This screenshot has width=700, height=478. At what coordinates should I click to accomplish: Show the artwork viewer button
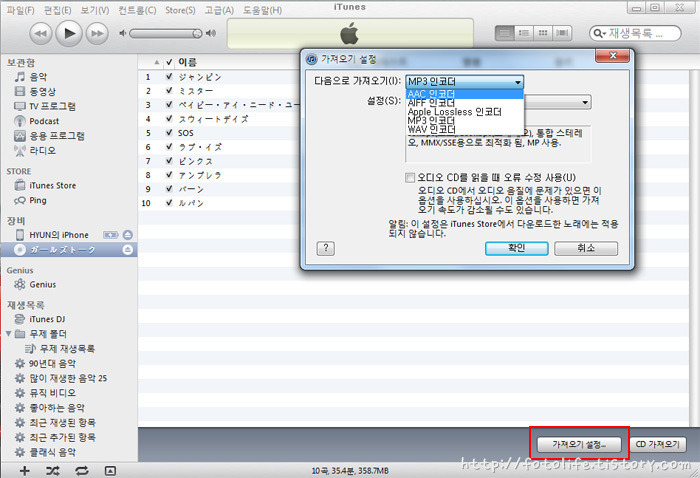(x=110, y=471)
